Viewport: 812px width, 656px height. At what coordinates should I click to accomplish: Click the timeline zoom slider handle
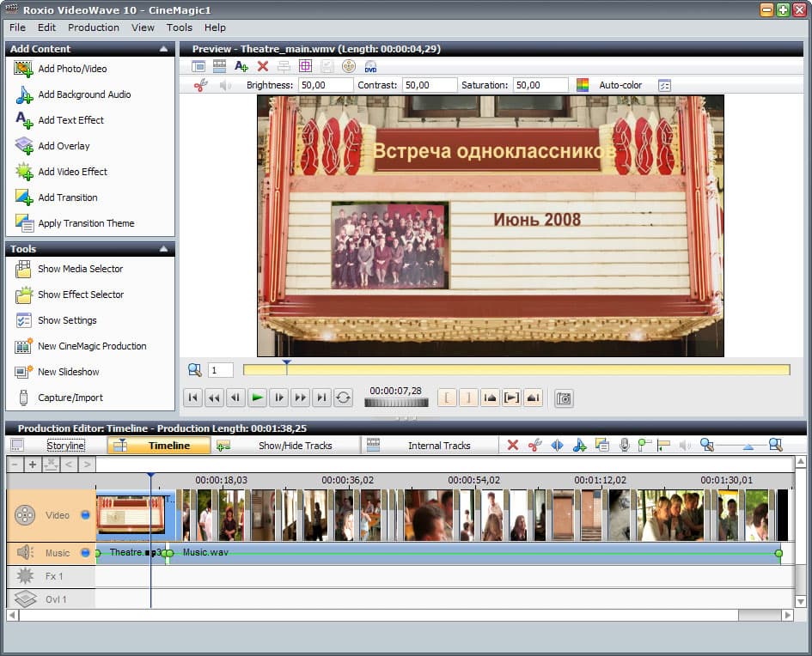pyautogui.click(x=748, y=446)
